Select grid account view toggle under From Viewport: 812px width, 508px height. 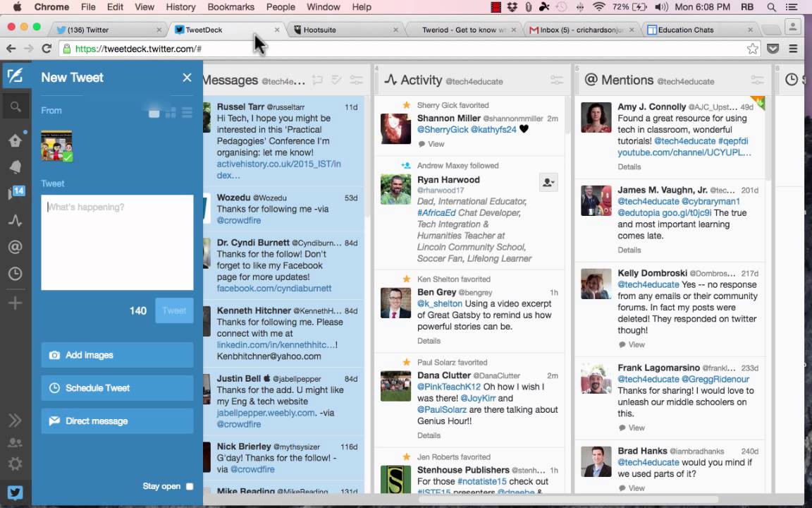[171, 112]
